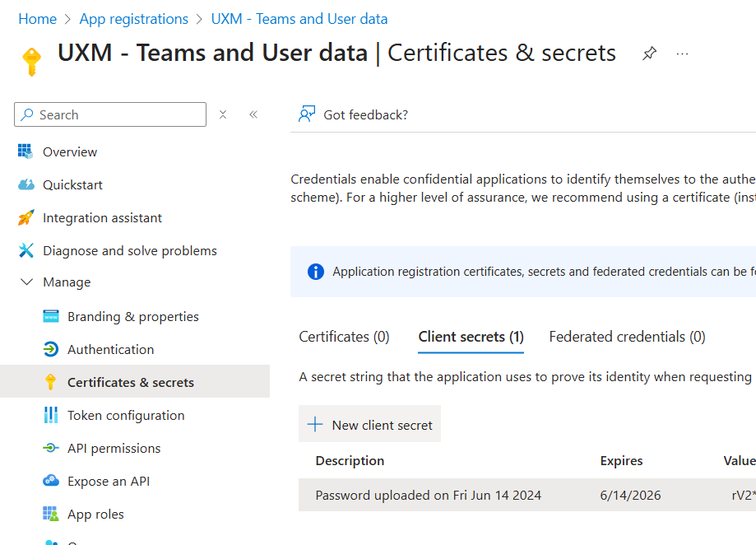Image resolution: width=756 pixels, height=545 pixels.
Task: Click the Home breadcrumb link
Action: [37, 18]
